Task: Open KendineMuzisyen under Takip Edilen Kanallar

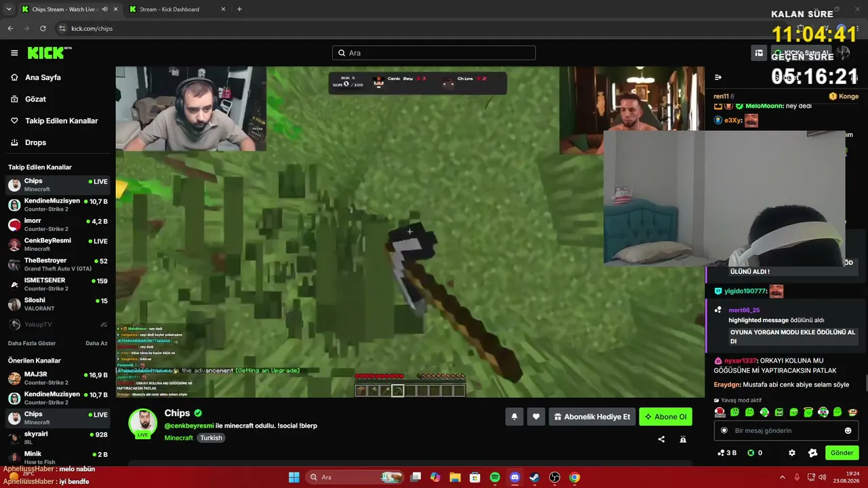Action: [58, 205]
